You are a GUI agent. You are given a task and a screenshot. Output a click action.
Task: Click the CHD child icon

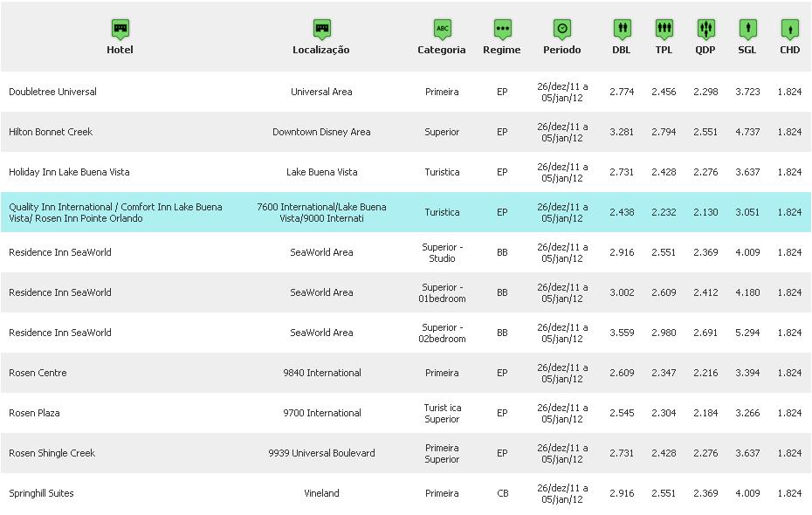coord(789,30)
